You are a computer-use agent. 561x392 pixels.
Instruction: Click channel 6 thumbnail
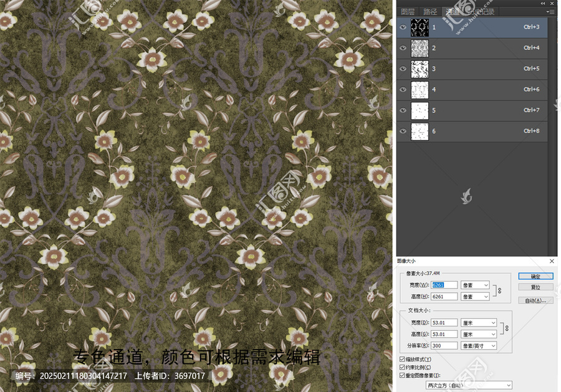420,131
